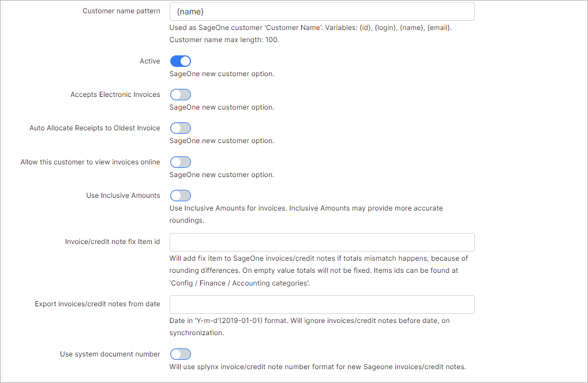This screenshot has height=383, width=588.
Task: Enable the Use system document number toggle
Action: [180, 354]
